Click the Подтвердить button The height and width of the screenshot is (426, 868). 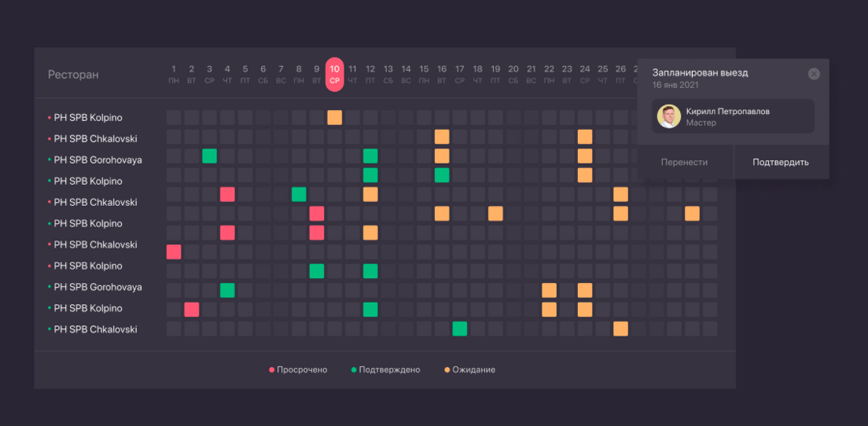781,162
